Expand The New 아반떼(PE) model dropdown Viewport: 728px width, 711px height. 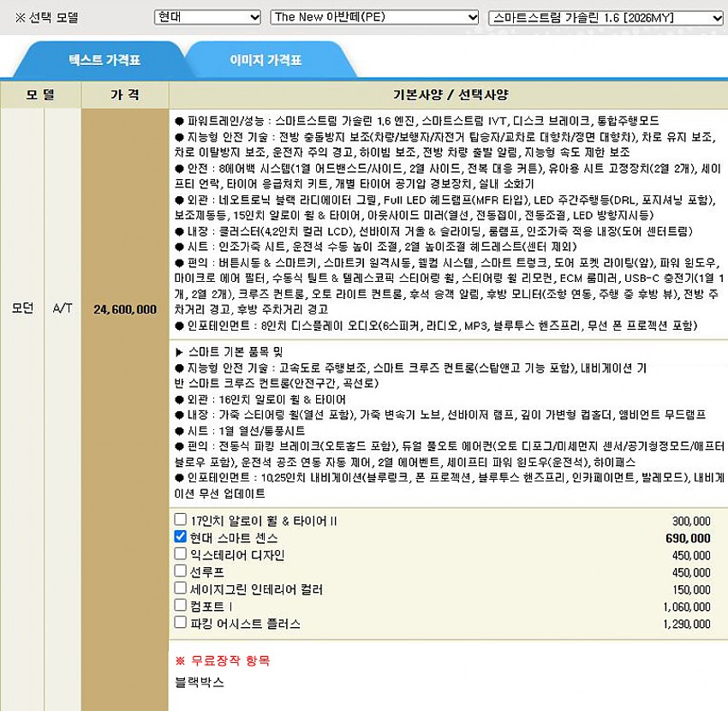click(x=374, y=17)
